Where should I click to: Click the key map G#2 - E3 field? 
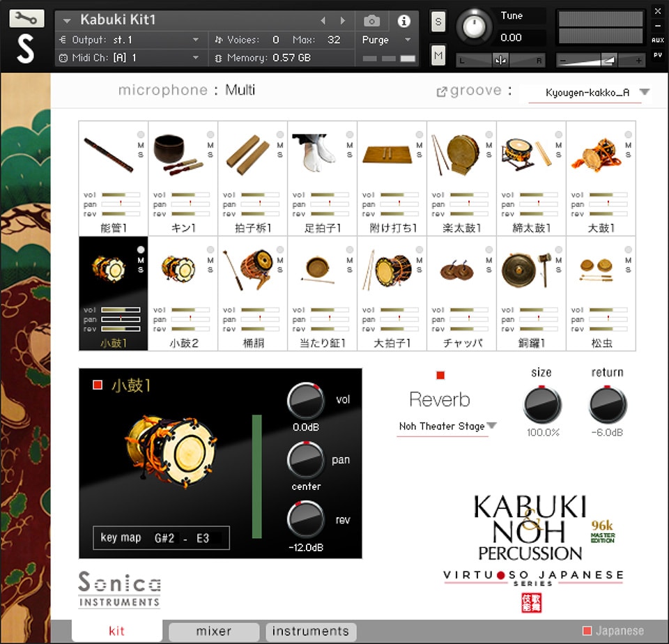[161, 538]
